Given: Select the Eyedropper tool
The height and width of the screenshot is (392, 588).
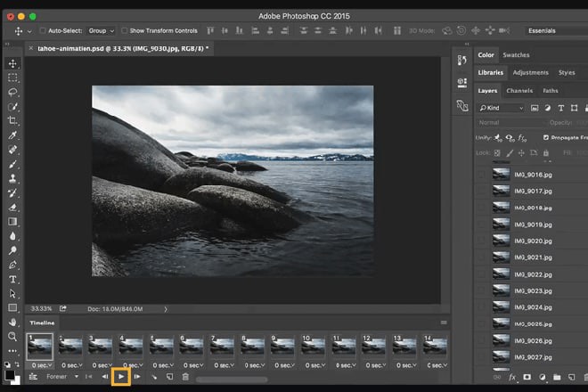Looking at the screenshot, I should click(x=12, y=135).
